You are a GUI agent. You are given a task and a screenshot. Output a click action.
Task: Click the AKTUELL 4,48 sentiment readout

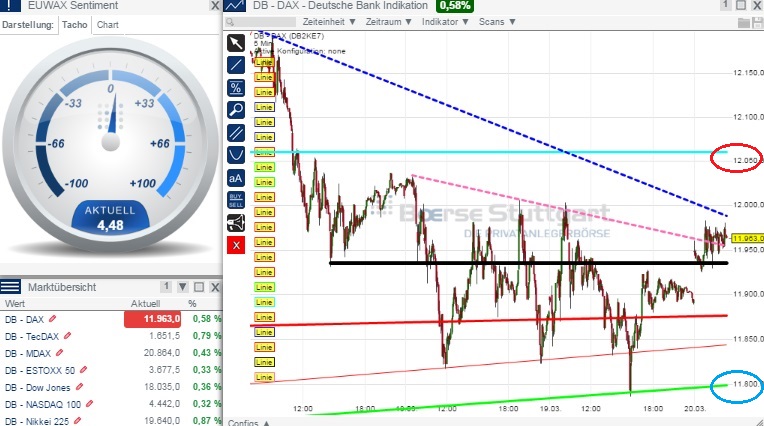coord(110,218)
